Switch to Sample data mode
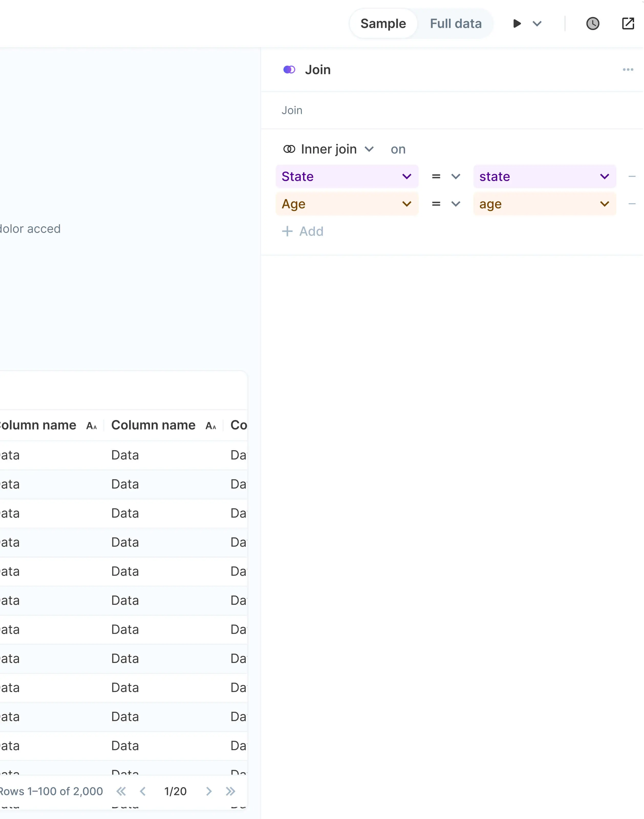 point(383,24)
